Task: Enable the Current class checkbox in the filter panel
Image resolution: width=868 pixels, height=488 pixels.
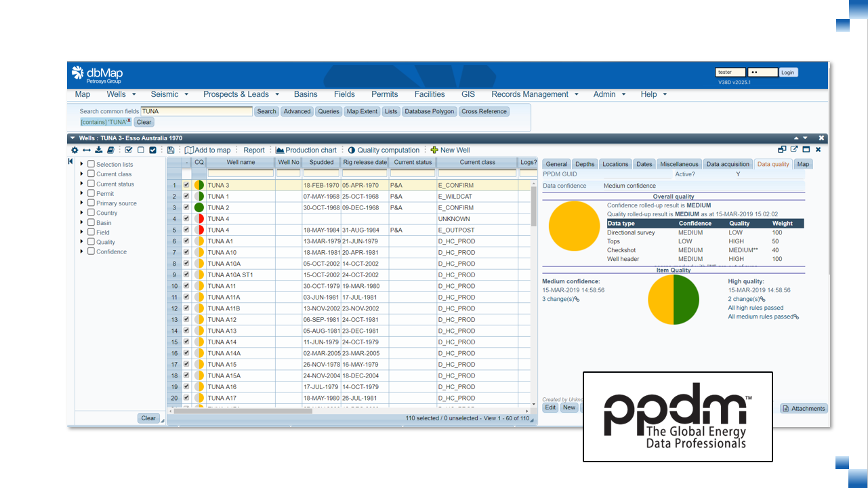Action: click(x=91, y=174)
